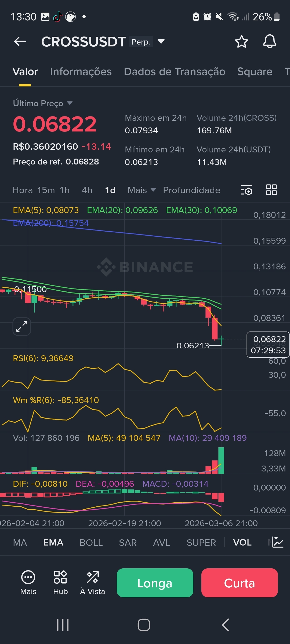Image resolution: width=290 pixels, height=644 pixels.
Task: Tap Volume 24h(CROSS) 169.76M
Action: pyautogui.click(x=214, y=130)
